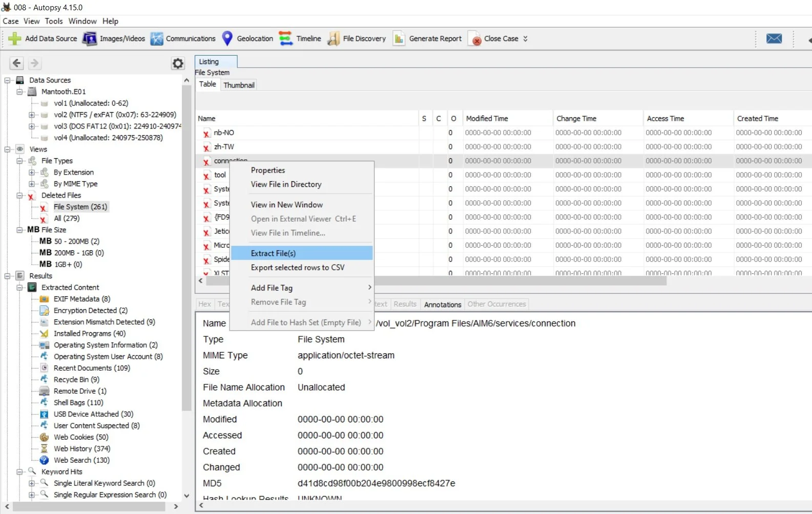Switch to the Thumbnail tab
The height and width of the screenshot is (514, 812).
239,85
